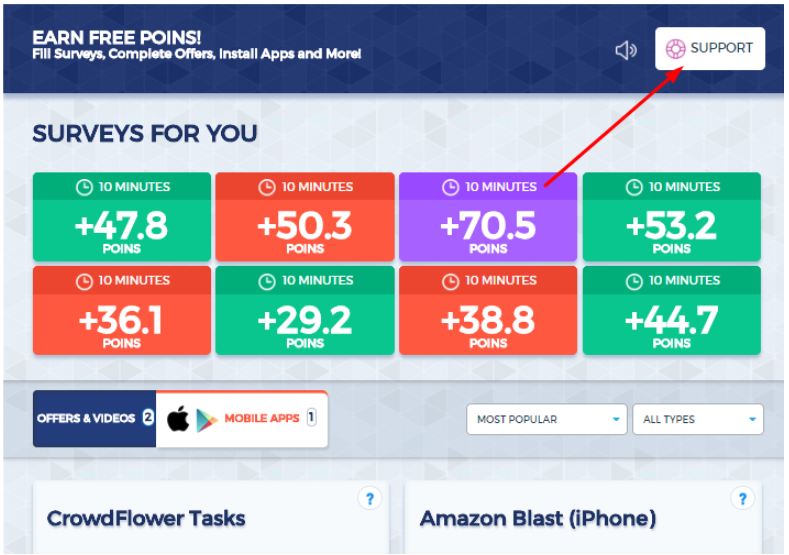The width and height of the screenshot is (789, 555).
Task: Mute sound using the speaker icon
Action: tap(625, 50)
